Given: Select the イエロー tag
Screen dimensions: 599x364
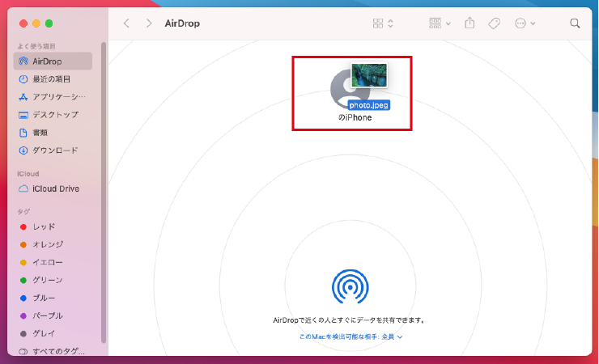Looking at the screenshot, I should pyautogui.click(x=53, y=262).
